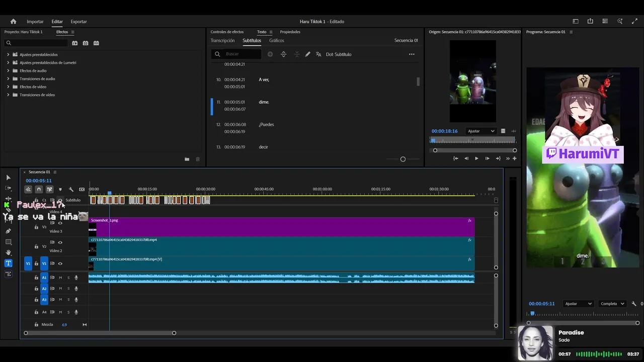Click Go to In point in source monitor

click(455, 158)
